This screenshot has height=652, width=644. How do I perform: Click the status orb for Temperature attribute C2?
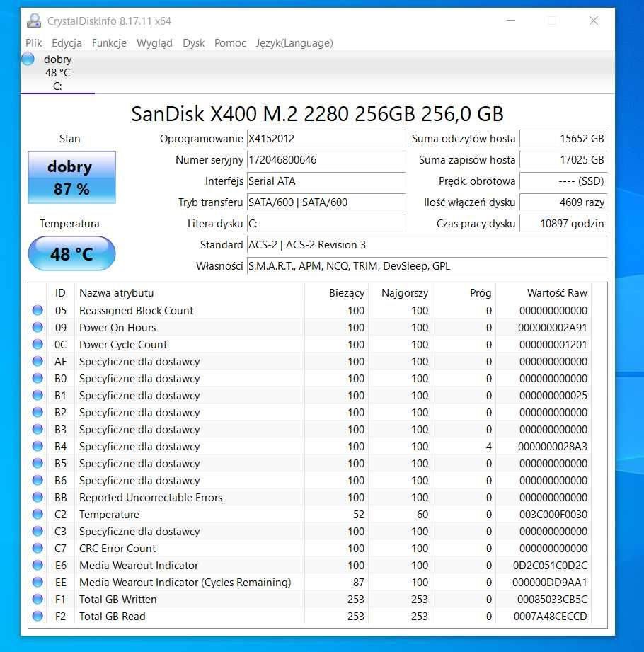[x=38, y=515]
